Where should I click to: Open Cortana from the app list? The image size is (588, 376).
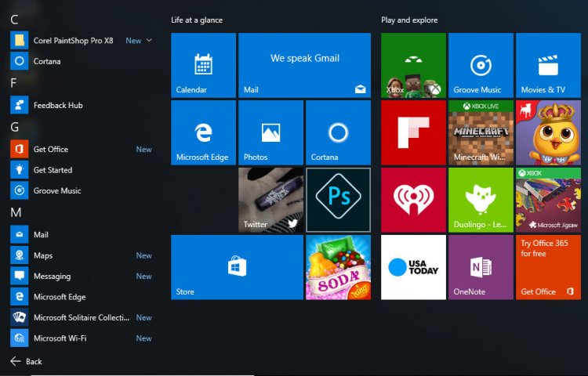pyautogui.click(x=81, y=61)
